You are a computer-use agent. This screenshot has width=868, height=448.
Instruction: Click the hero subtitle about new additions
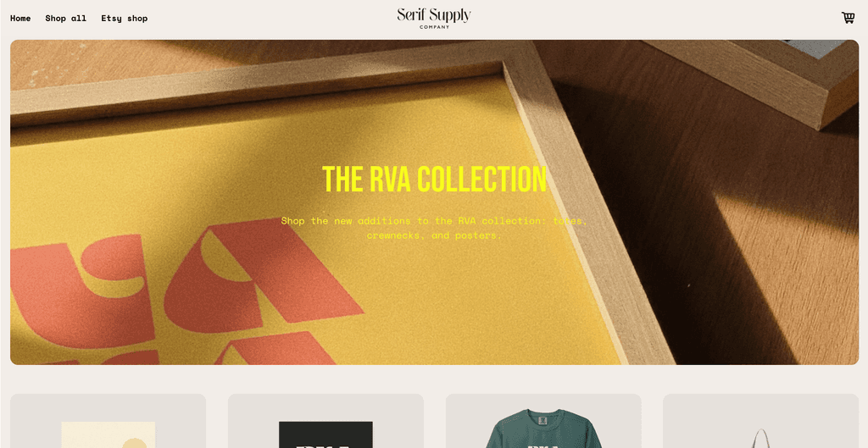(x=434, y=228)
